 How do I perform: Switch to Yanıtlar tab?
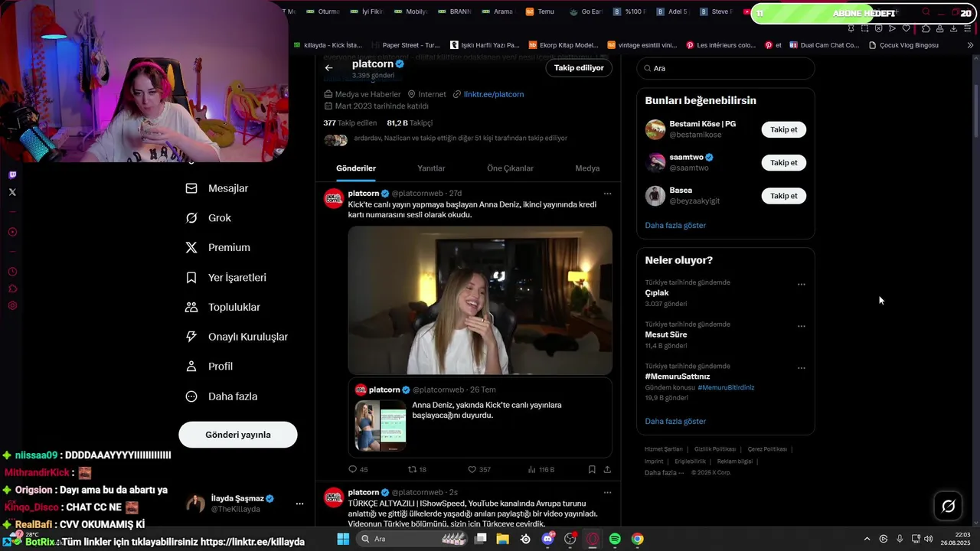tap(431, 168)
